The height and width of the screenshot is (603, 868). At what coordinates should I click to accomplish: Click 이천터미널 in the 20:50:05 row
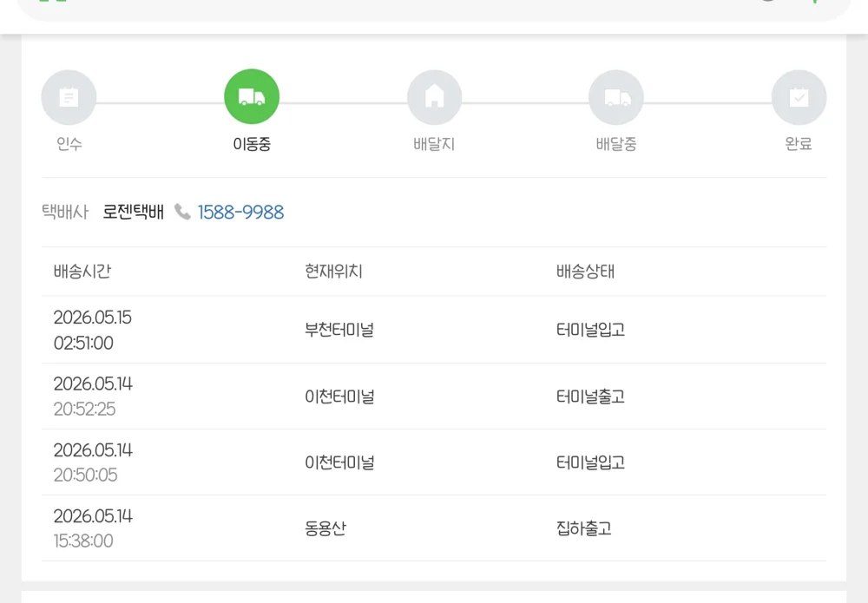click(339, 462)
